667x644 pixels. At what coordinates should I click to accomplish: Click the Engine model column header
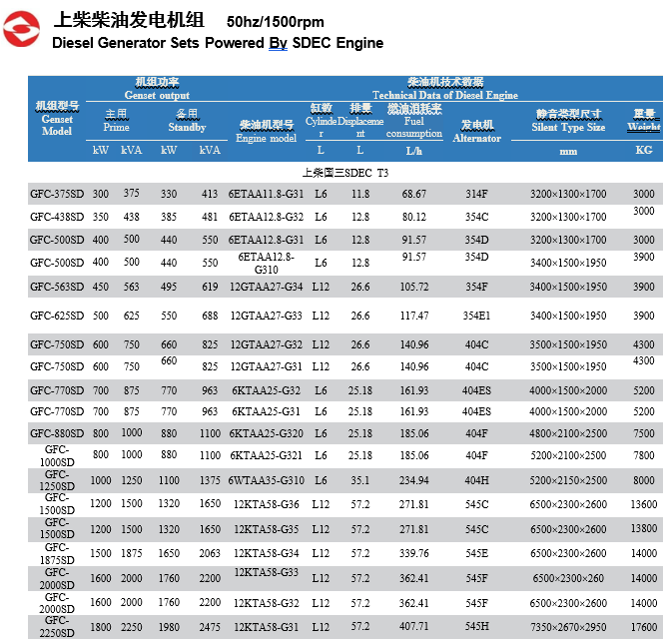267,132
